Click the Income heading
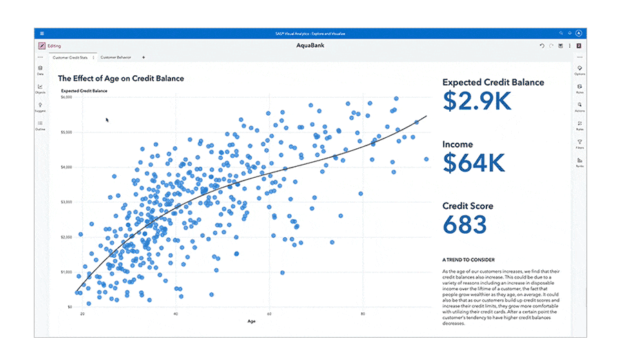This screenshot has height=364, width=621. click(457, 144)
